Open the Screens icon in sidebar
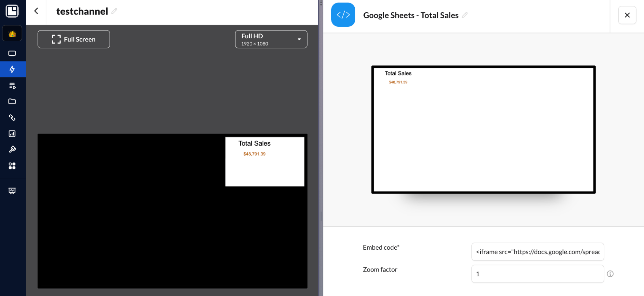 click(x=12, y=53)
